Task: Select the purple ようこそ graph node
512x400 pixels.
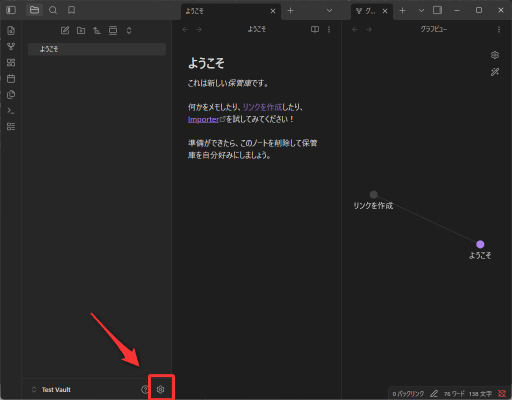Action: click(480, 244)
